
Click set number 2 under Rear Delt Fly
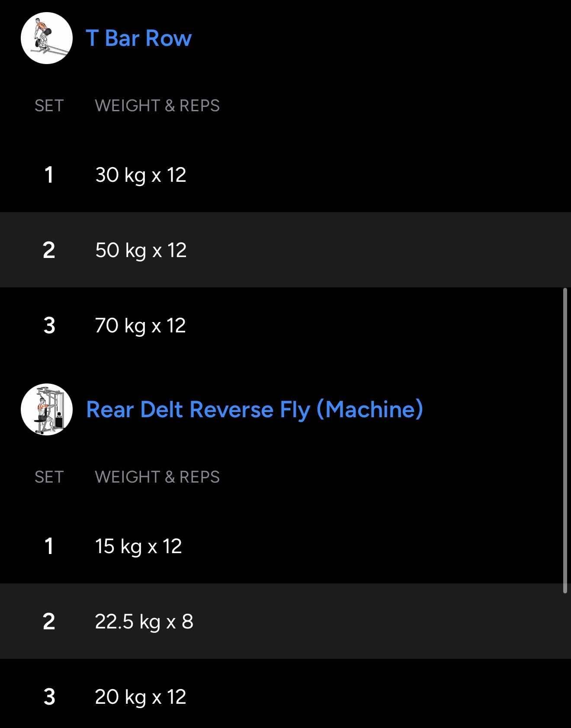49,622
